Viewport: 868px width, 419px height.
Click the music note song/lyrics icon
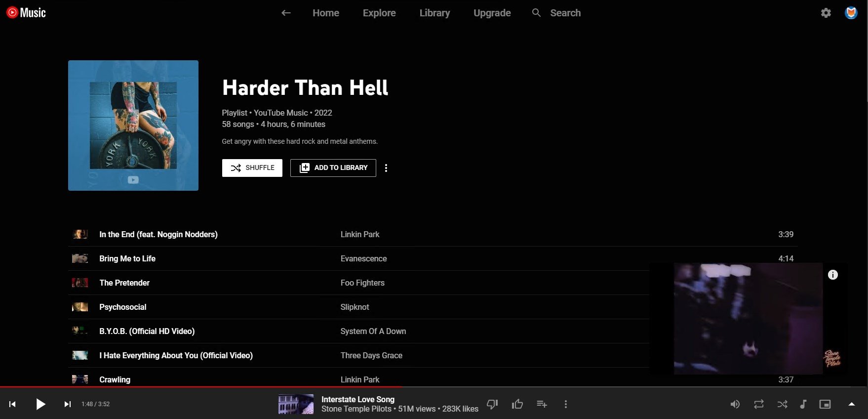pos(803,404)
